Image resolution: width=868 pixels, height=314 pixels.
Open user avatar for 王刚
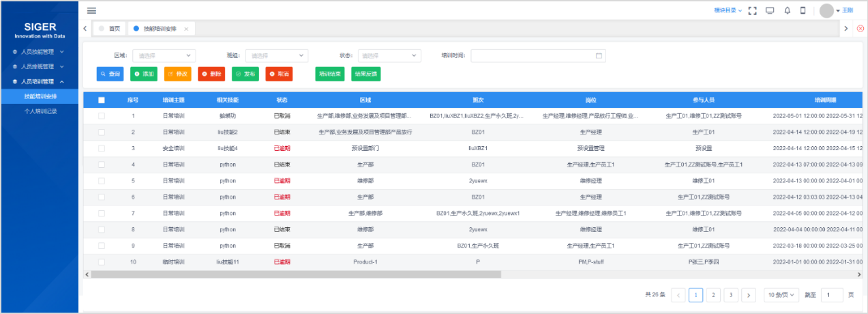click(826, 10)
